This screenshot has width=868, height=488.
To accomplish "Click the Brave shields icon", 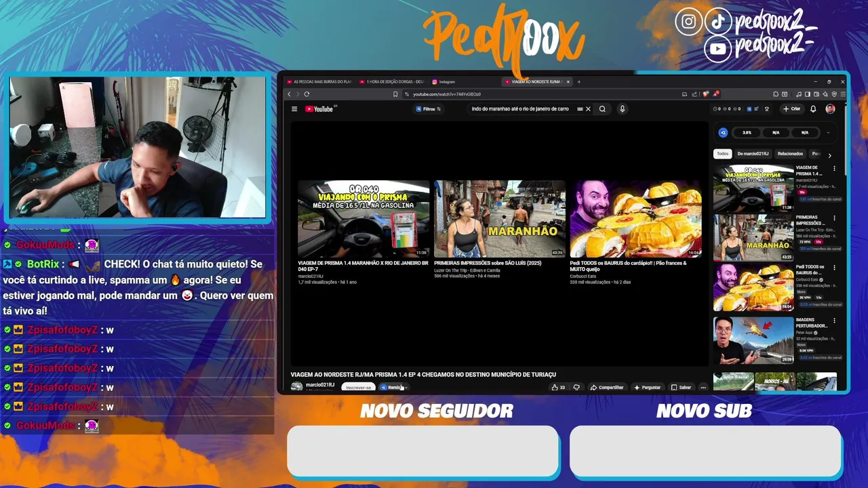I will coord(705,94).
